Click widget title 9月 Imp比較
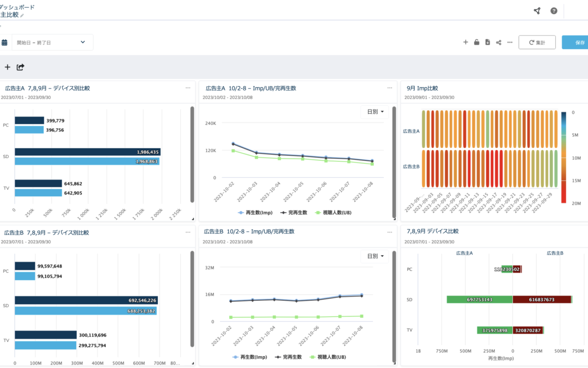Screen dimensions: 588x368 pos(422,88)
